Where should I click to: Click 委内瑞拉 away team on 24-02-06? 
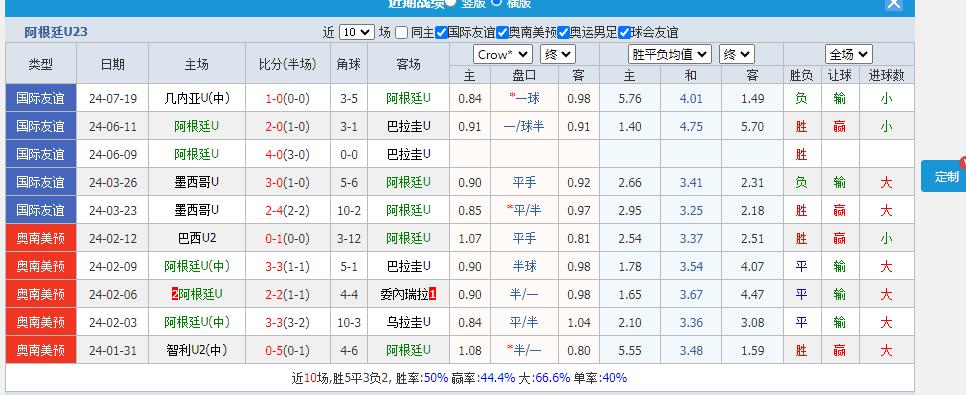click(x=404, y=294)
